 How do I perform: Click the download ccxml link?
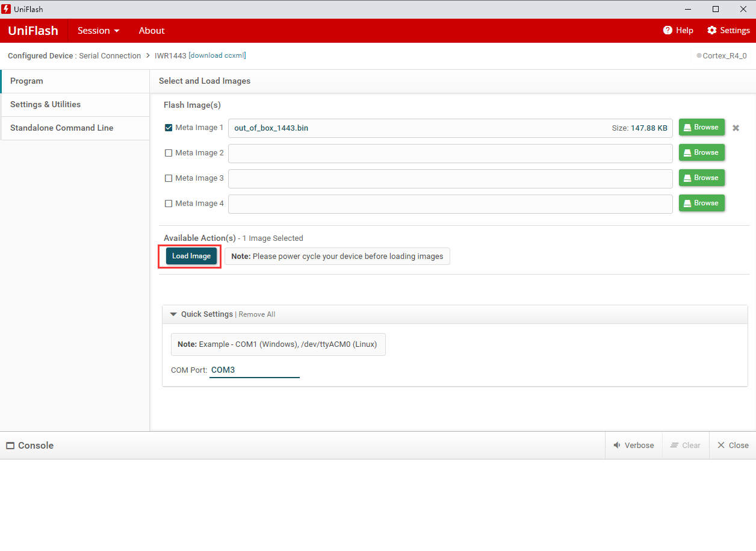click(217, 55)
